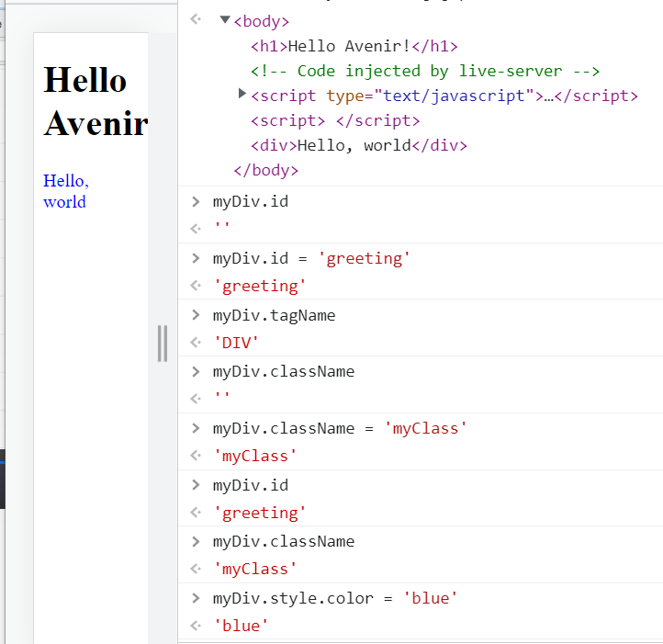Collapse the body element tree node

coord(225,19)
